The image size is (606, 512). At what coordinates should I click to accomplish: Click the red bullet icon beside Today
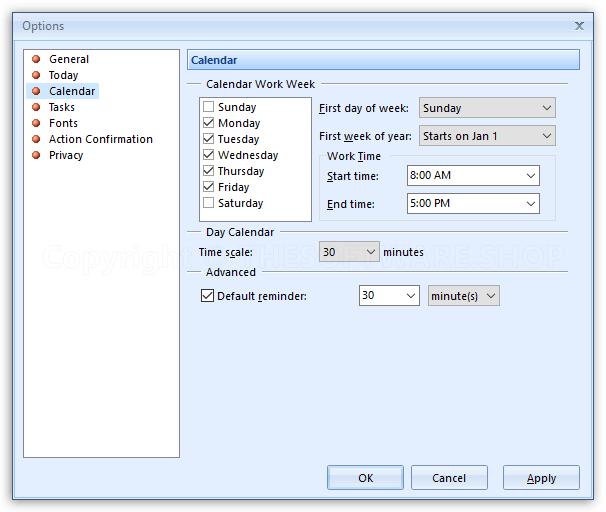pyautogui.click(x=36, y=75)
